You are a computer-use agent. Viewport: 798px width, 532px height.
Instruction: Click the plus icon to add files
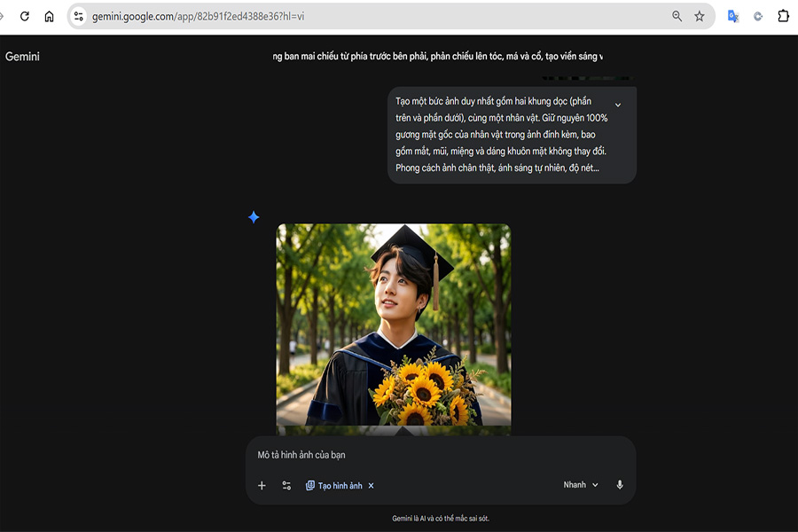pyautogui.click(x=262, y=486)
